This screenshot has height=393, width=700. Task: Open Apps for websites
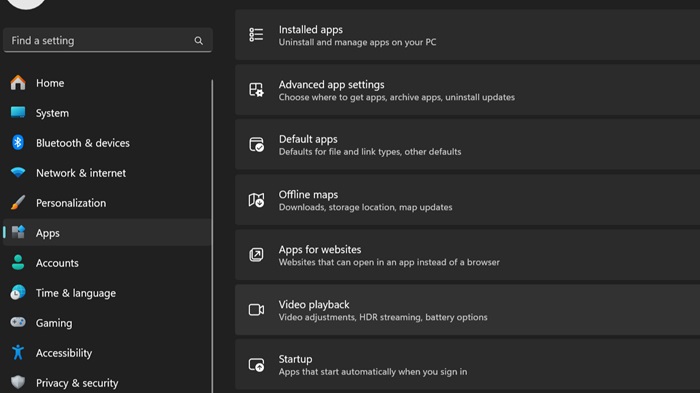tap(467, 255)
